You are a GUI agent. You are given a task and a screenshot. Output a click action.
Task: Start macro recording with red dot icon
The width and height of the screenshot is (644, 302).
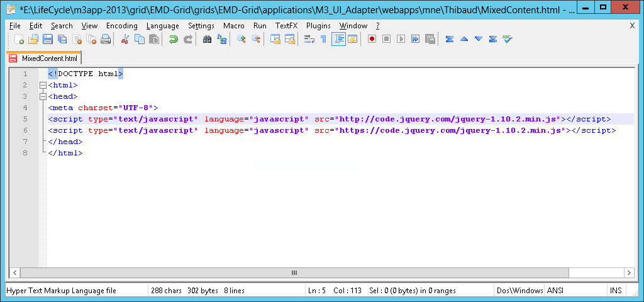(372, 39)
